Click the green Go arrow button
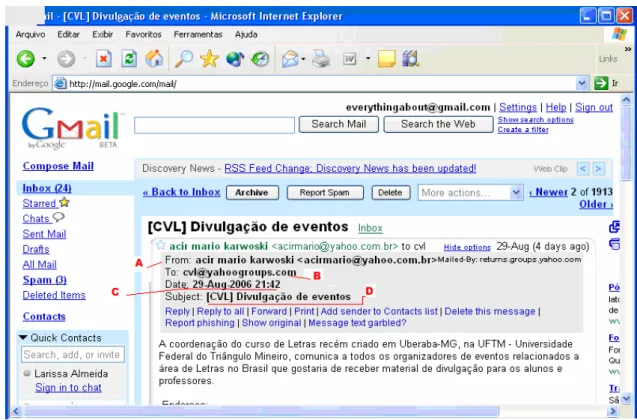Screen dimensions: 637x420 pos(601,83)
